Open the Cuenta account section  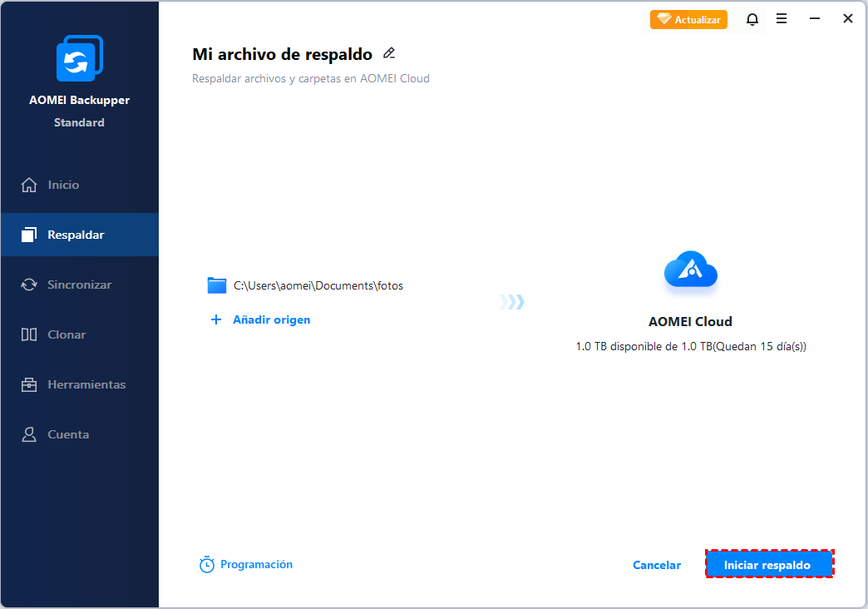79,434
